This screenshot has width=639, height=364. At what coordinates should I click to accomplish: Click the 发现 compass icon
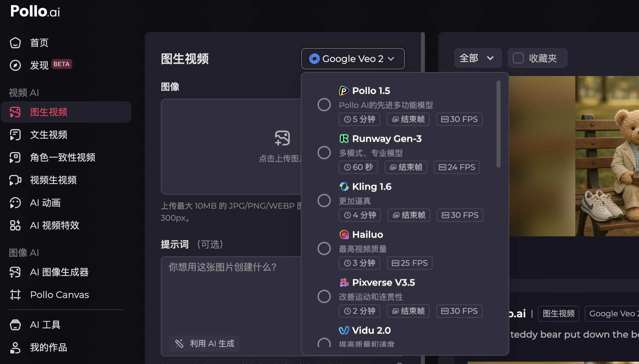pyautogui.click(x=15, y=65)
